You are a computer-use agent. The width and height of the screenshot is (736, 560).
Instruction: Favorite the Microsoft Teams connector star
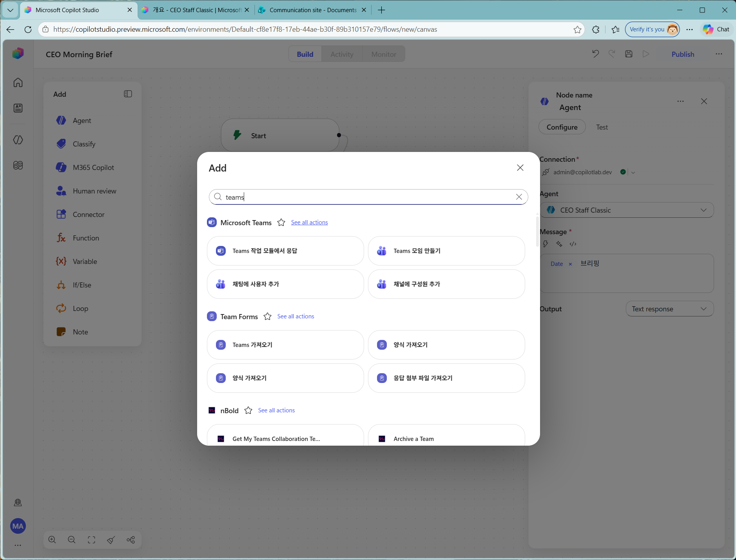281,222
